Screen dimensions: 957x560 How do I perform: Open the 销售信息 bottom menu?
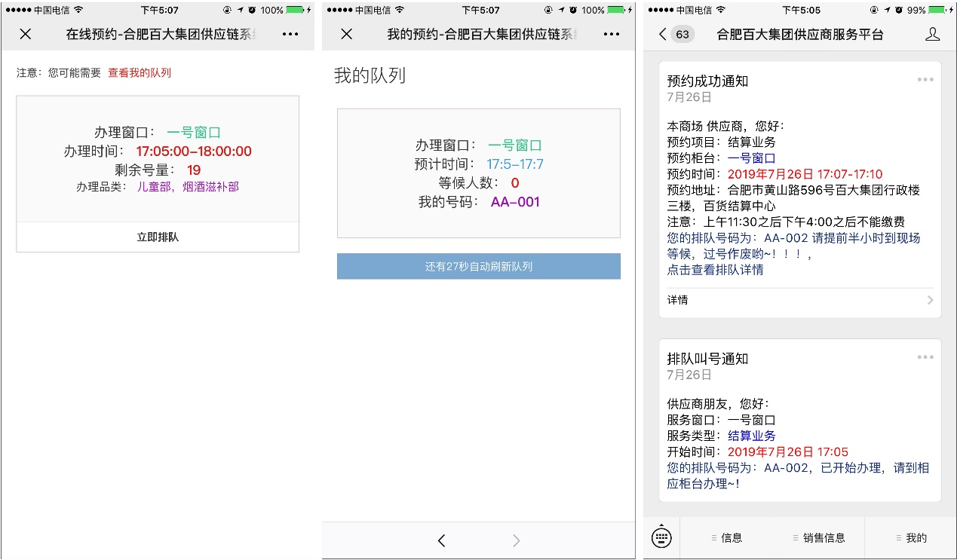click(818, 538)
